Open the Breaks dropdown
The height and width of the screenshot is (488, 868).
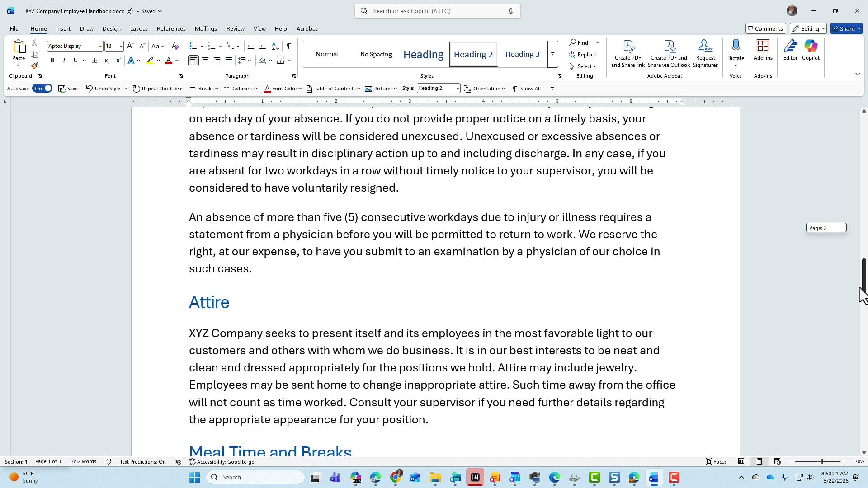pyautogui.click(x=204, y=88)
